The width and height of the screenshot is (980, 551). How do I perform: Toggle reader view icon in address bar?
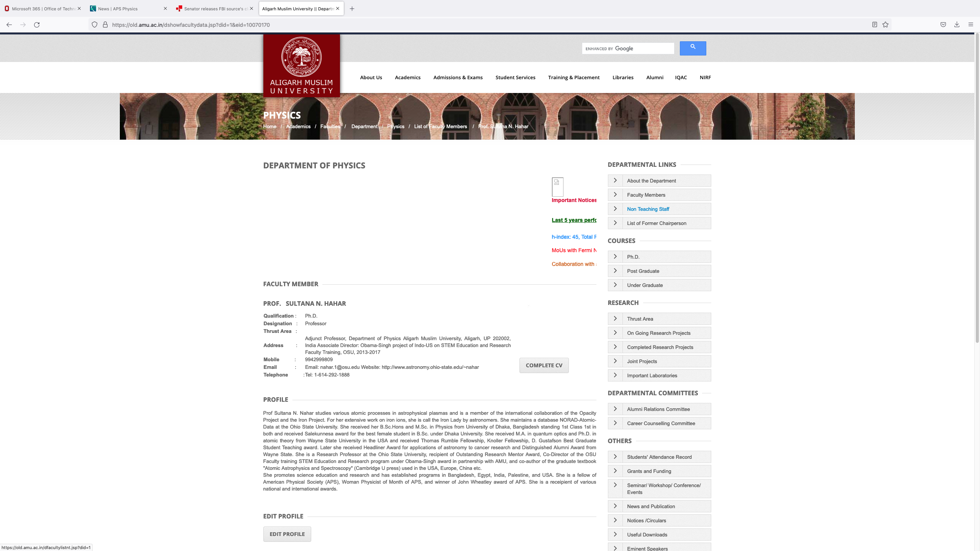tap(874, 25)
